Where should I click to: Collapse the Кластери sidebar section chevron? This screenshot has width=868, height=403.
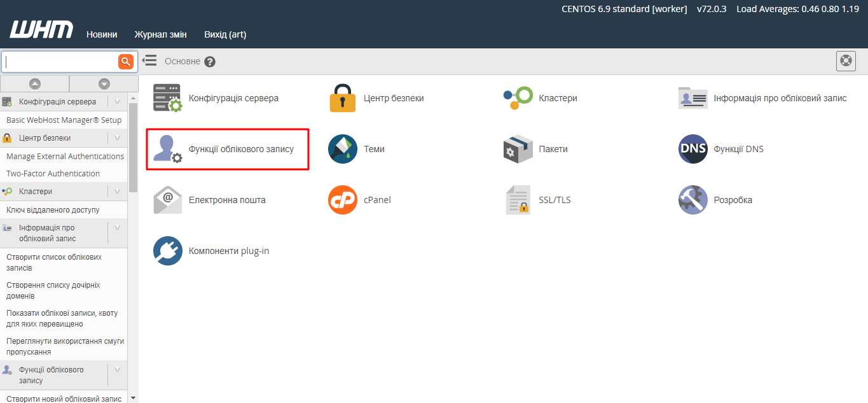[117, 192]
